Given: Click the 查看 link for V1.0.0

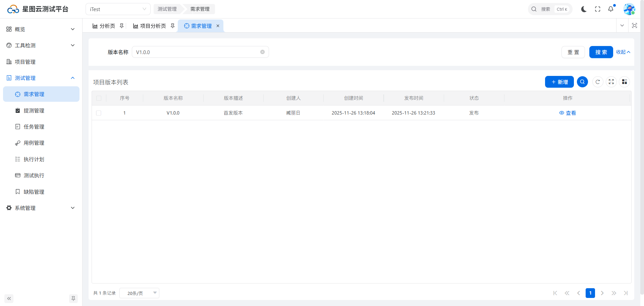Looking at the screenshot, I should tap(568, 113).
